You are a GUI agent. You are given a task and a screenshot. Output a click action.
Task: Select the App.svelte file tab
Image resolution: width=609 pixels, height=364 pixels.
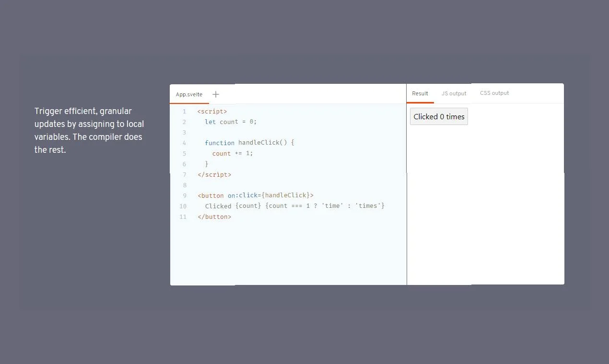[x=189, y=94]
